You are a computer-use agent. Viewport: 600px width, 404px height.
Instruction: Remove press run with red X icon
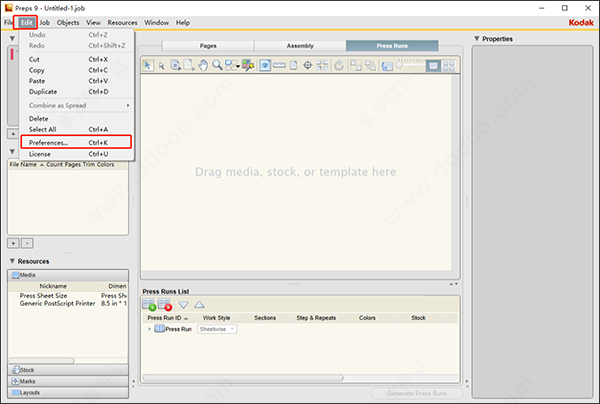pyautogui.click(x=165, y=305)
